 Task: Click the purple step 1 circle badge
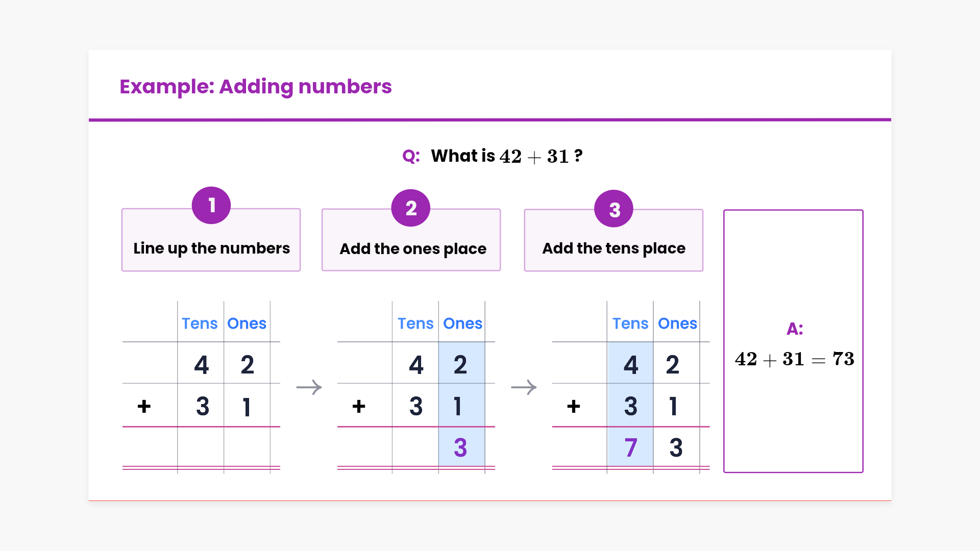pyautogui.click(x=211, y=206)
